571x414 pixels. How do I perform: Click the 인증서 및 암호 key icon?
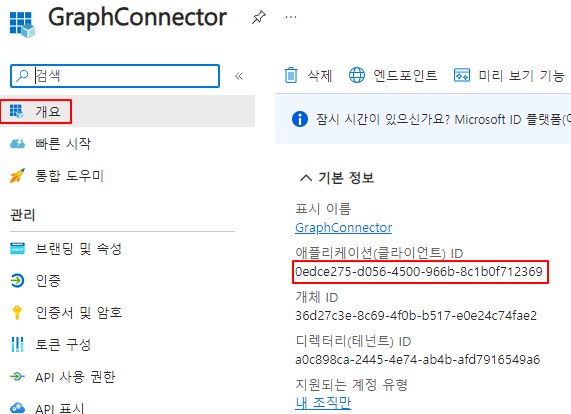(17, 312)
